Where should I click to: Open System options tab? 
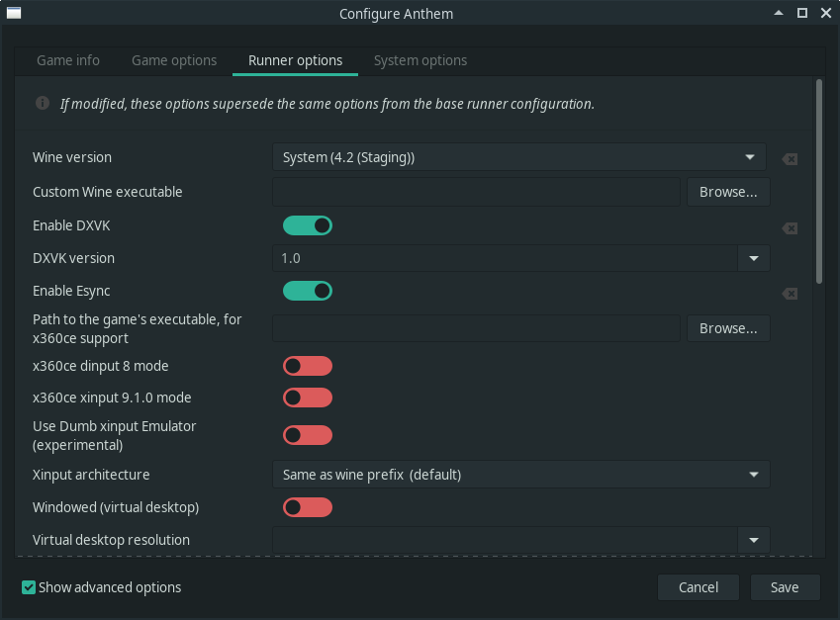pos(420,60)
